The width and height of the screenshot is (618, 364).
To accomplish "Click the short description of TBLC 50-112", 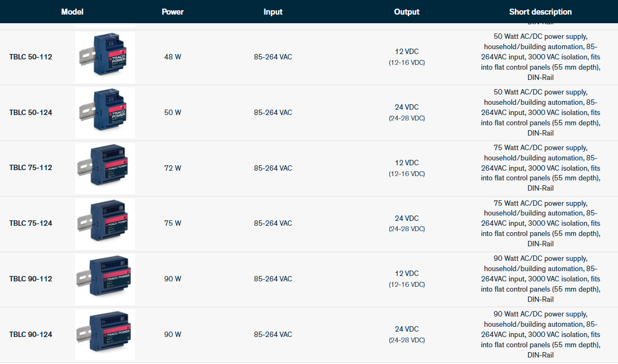I will tap(540, 57).
